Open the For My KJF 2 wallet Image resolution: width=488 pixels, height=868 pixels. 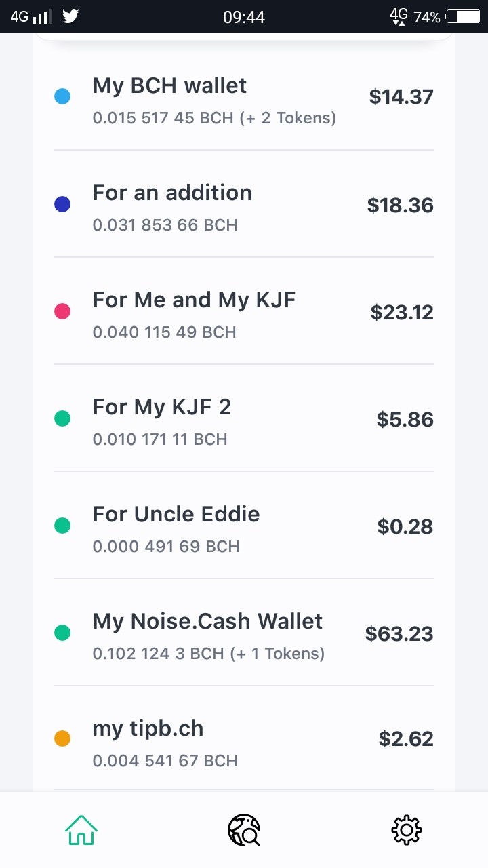(x=244, y=418)
